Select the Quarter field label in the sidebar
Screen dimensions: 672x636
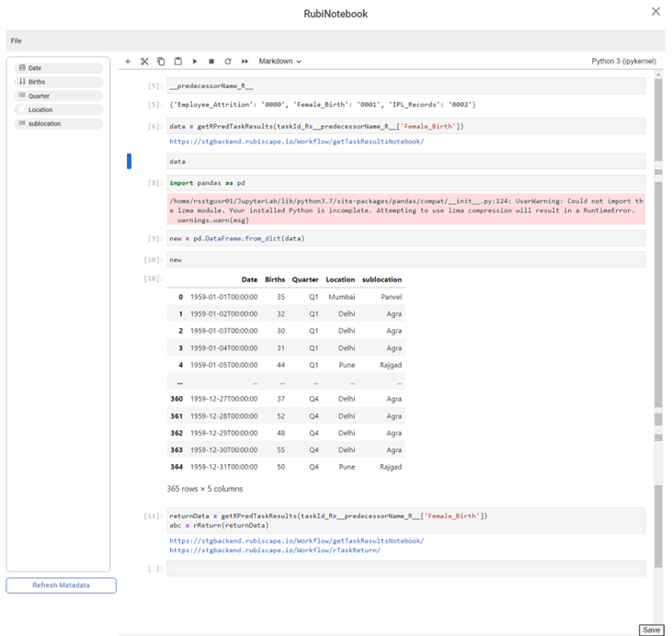click(39, 96)
